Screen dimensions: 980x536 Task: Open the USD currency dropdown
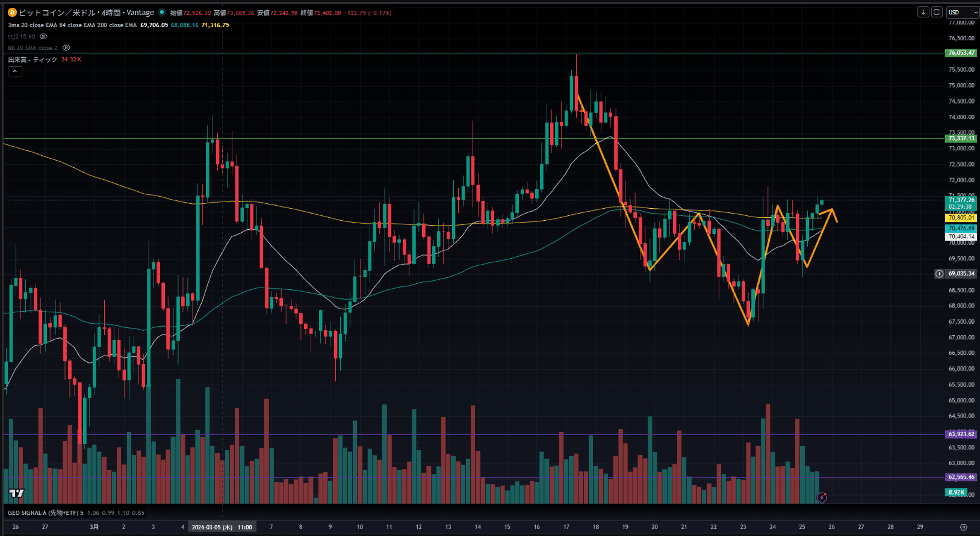pos(962,12)
